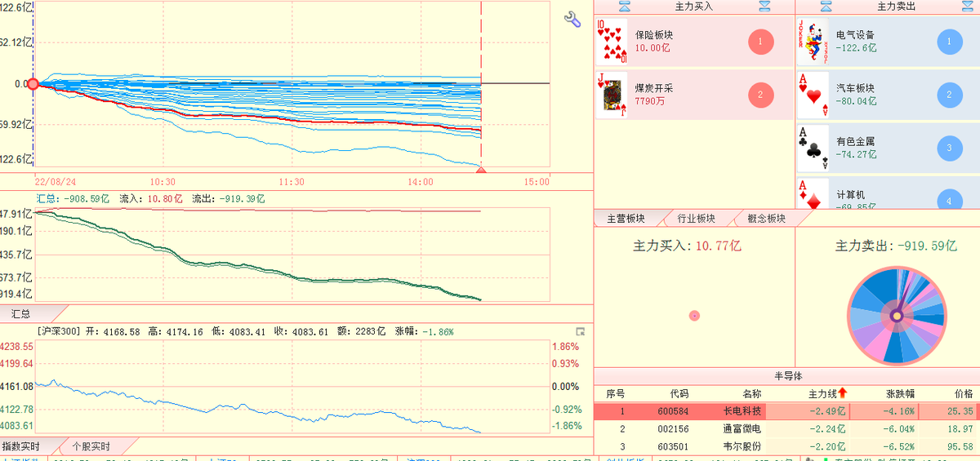Click red rank badge 1 beside 保险板块
The height and width of the screenshot is (461, 980).
click(760, 42)
